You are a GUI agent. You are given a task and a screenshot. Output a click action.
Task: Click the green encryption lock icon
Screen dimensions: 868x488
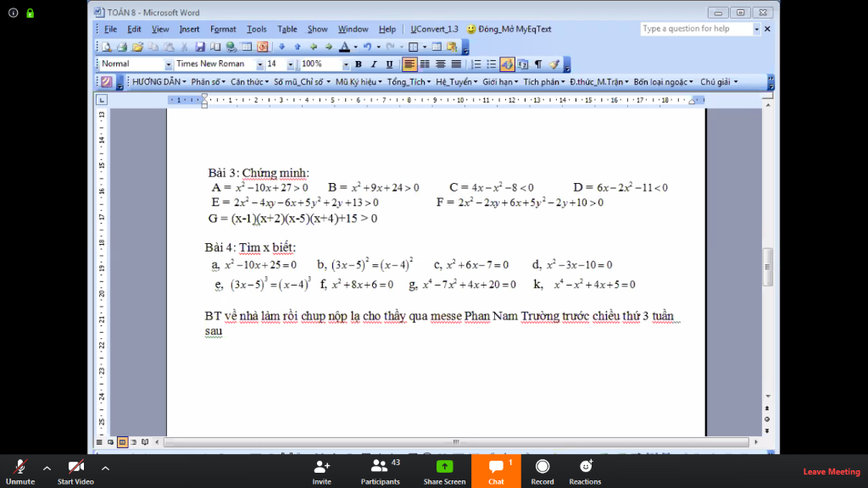30,13
